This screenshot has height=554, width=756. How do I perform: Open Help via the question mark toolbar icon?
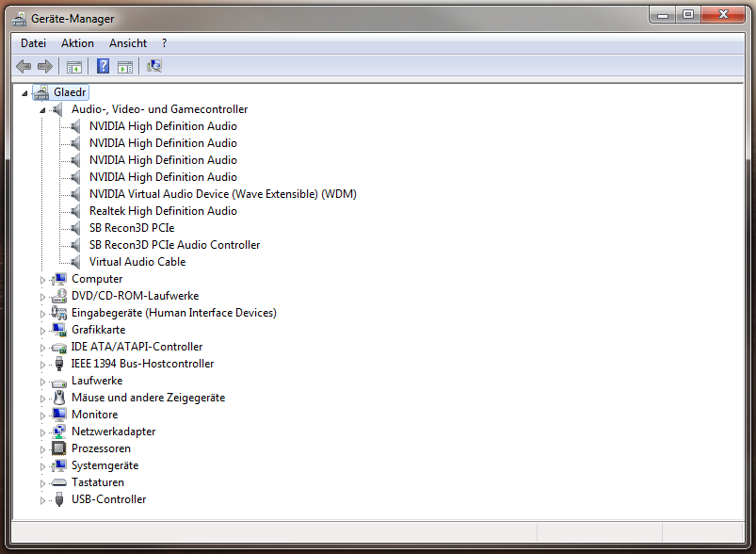pyautogui.click(x=104, y=66)
